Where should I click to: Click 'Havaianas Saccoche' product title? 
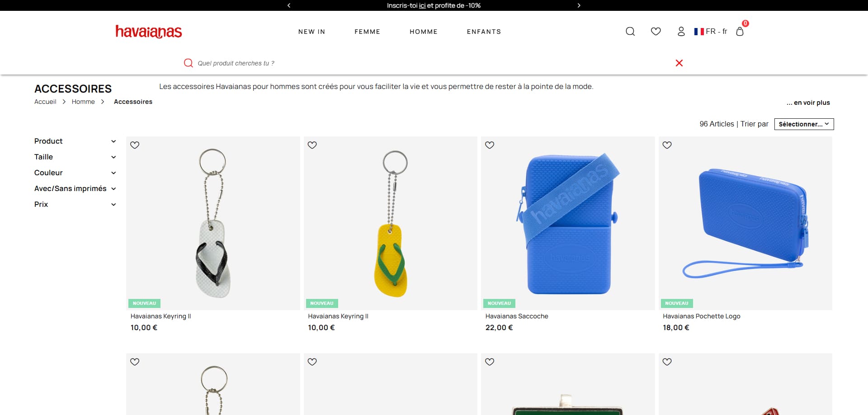pos(517,316)
